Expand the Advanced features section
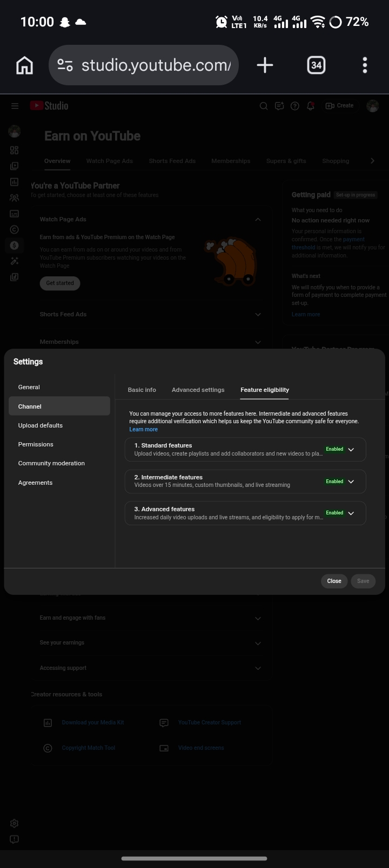The height and width of the screenshot is (868, 389). [245, 513]
